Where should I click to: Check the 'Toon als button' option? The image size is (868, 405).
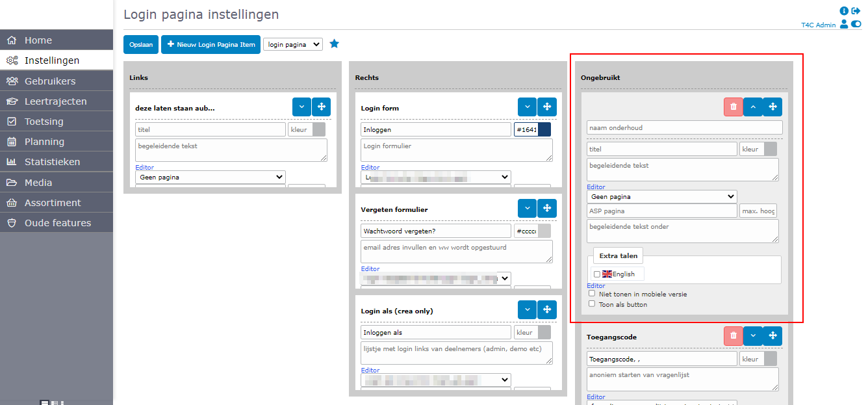592,304
